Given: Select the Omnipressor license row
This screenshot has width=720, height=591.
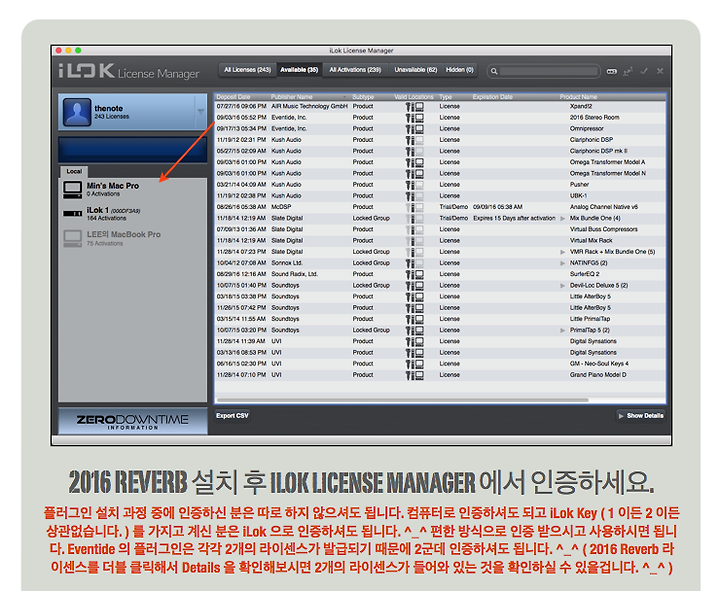Looking at the screenshot, I should (x=440, y=129).
